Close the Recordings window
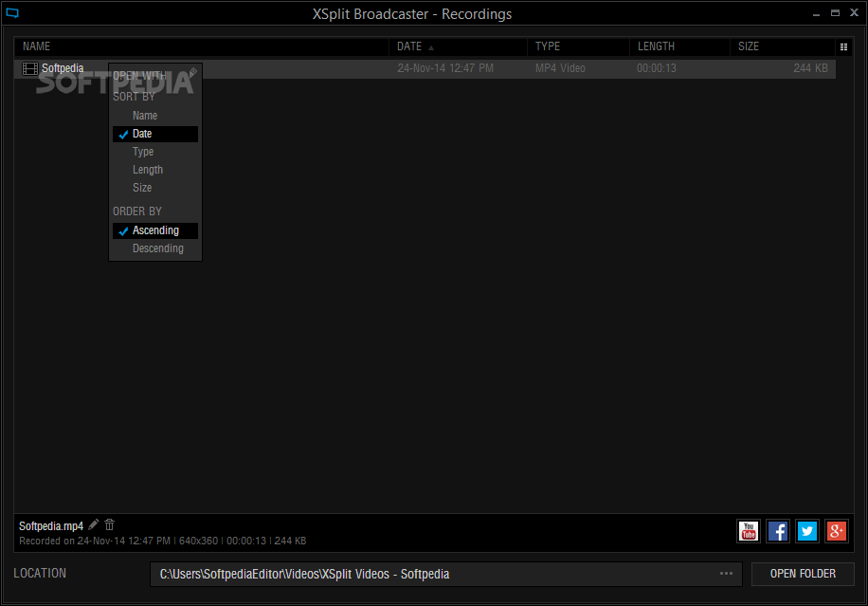The width and height of the screenshot is (868, 606). point(854,12)
